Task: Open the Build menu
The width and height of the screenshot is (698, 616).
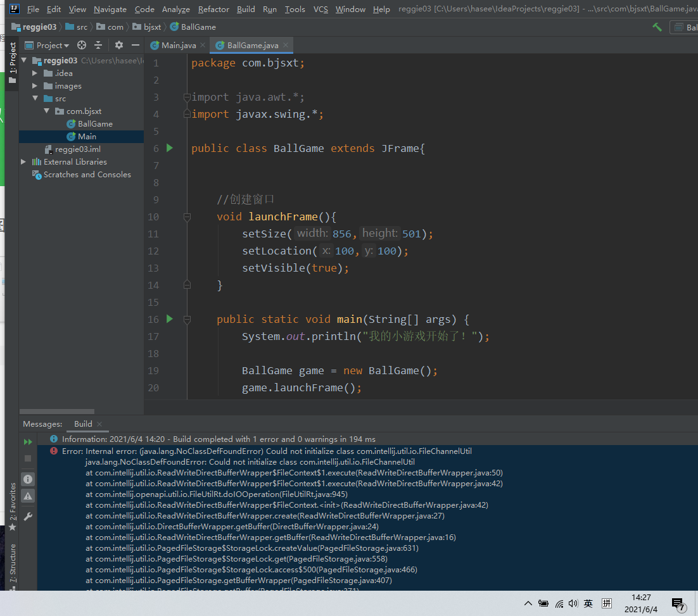Action: pyautogui.click(x=246, y=9)
